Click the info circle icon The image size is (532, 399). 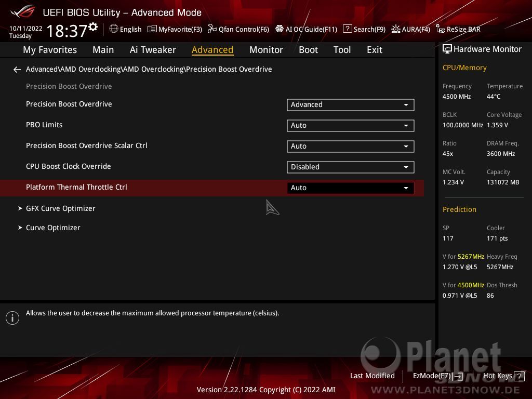pos(12,318)
